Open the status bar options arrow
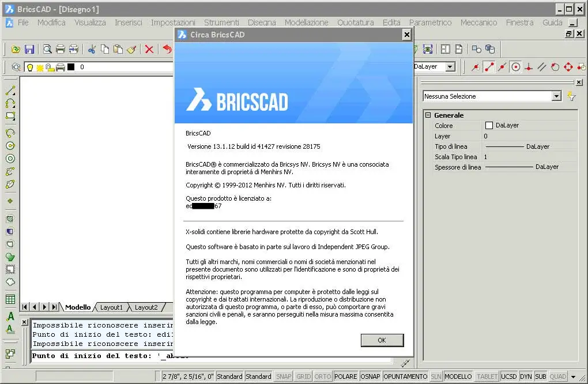The height and width of the screenshot is (384, 588). pos(573,377)
